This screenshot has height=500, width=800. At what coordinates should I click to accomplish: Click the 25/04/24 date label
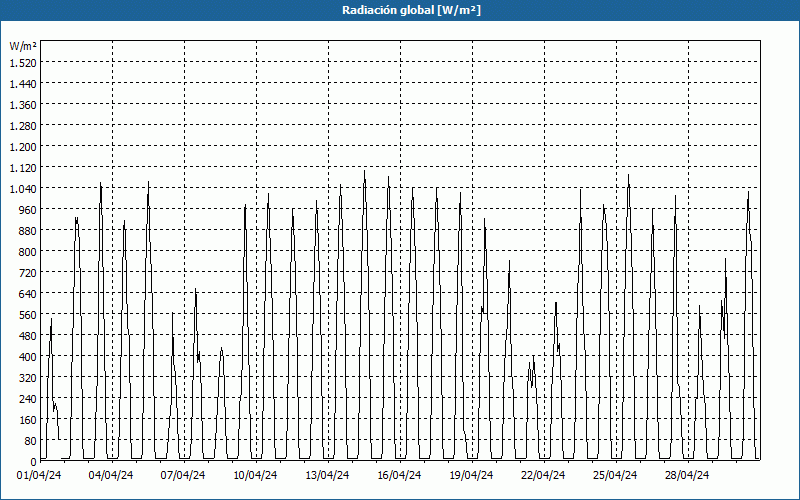pos(615,475)
